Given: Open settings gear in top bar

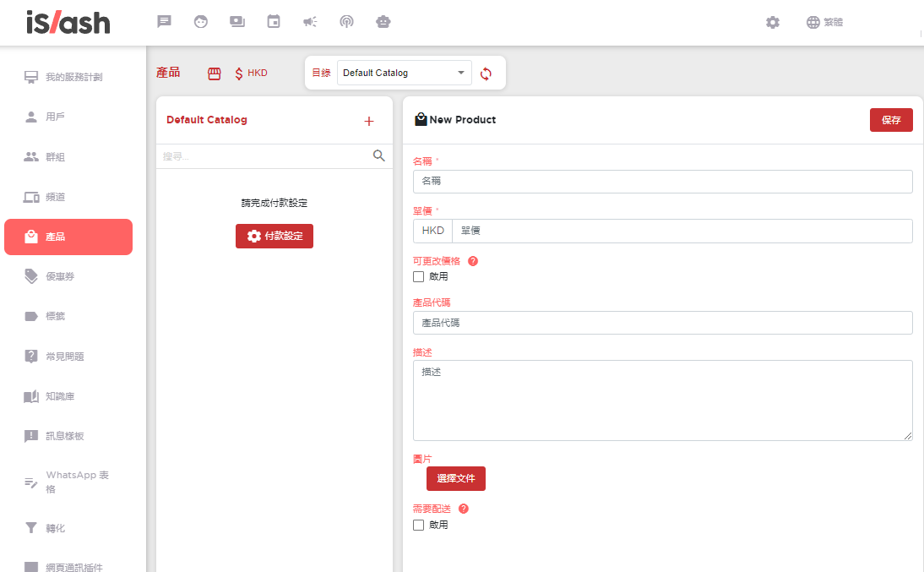Looking at the screenshot, I should tap(773, 23).
